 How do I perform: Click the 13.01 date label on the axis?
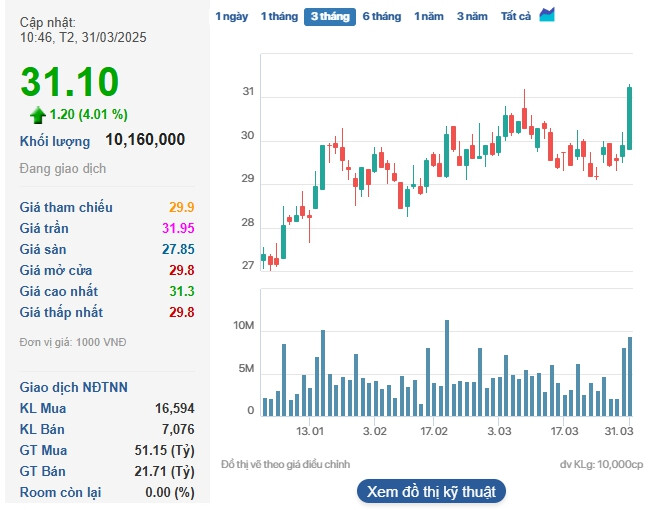[310, 431]
